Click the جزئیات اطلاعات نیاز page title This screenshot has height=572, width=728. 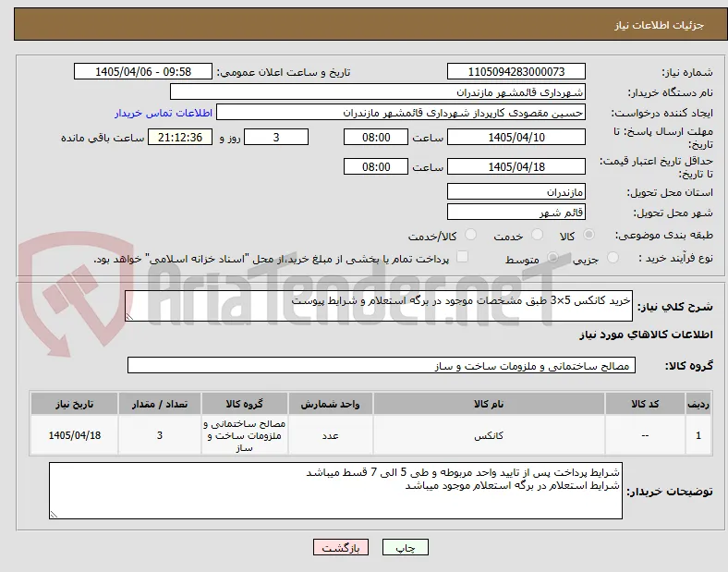660,25
